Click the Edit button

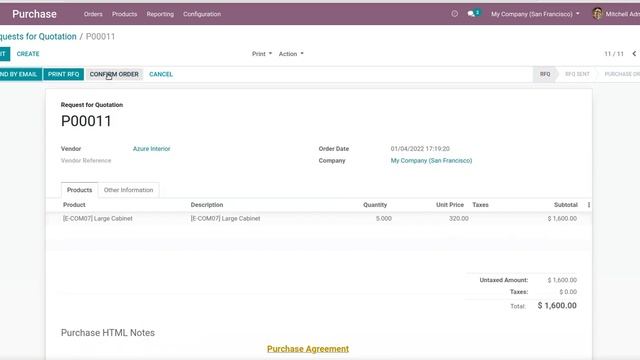(4, 54)
